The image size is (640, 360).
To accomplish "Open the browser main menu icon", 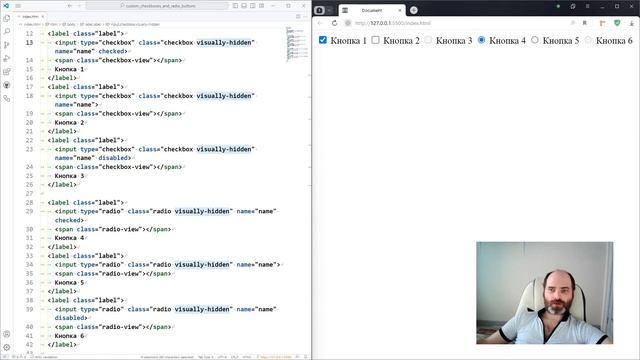I will [587, 6].
